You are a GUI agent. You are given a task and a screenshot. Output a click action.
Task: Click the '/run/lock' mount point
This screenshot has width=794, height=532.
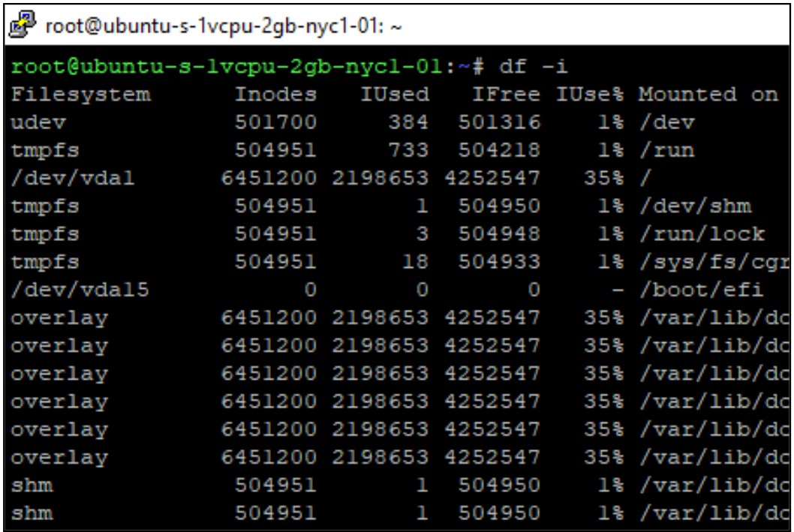click(701, 233)
